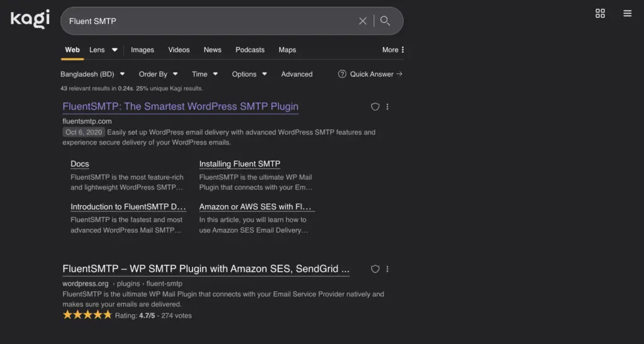The image size is (644, 344).
Task: Expand the Lens dropdown arrow
Action: 114,50
